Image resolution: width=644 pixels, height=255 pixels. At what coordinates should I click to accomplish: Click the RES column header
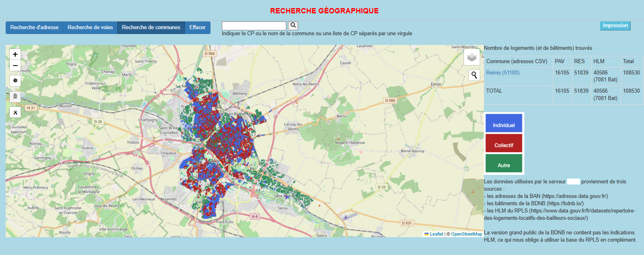(580, 62)
